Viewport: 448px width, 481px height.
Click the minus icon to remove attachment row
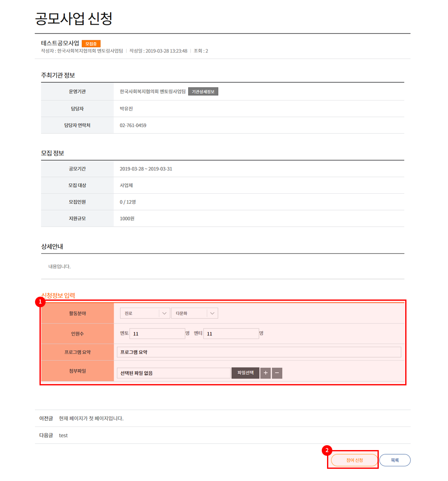tap(277, 373)
